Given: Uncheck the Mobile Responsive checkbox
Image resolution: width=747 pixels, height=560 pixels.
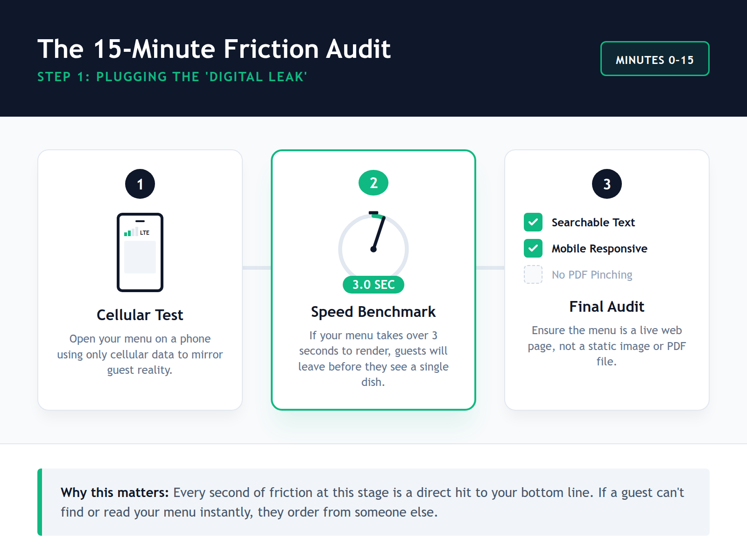Looking at the screenshot, I should (533, 248).
